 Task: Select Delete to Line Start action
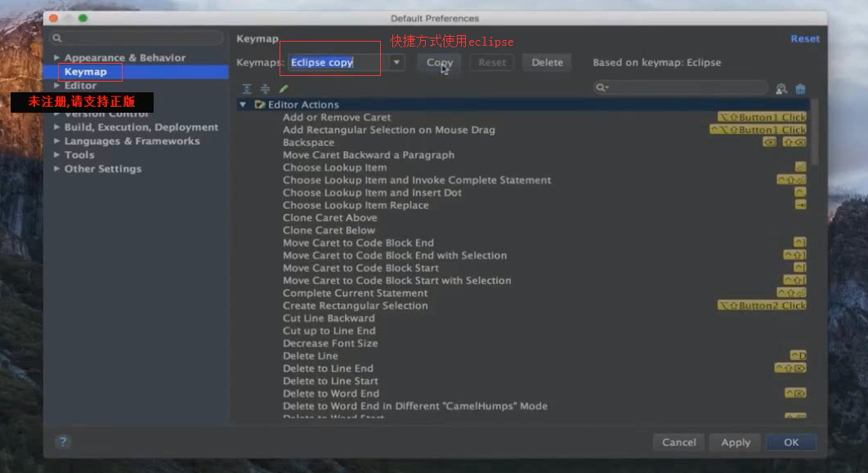(x=330, y=382)
